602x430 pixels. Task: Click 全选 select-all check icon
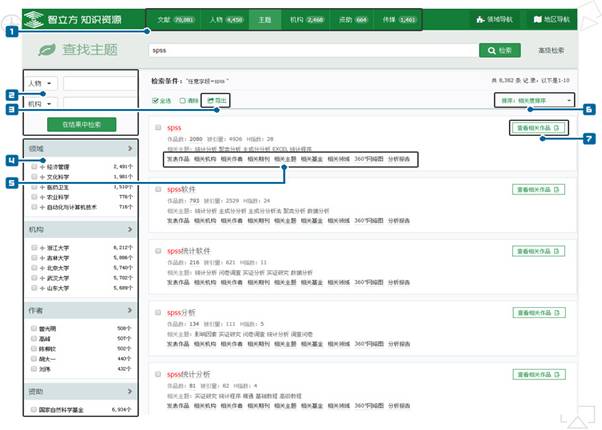point(154,100)
